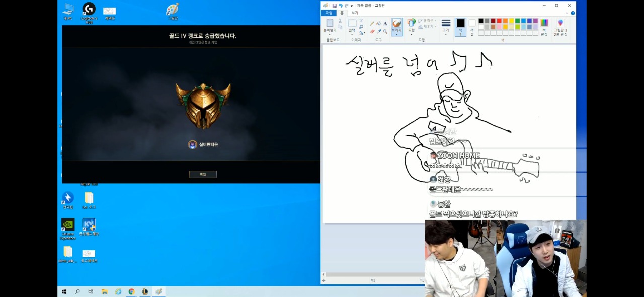Click the Resize icon in Paint image group
This screenshot has height=297, width=644.
coord(361,27)
